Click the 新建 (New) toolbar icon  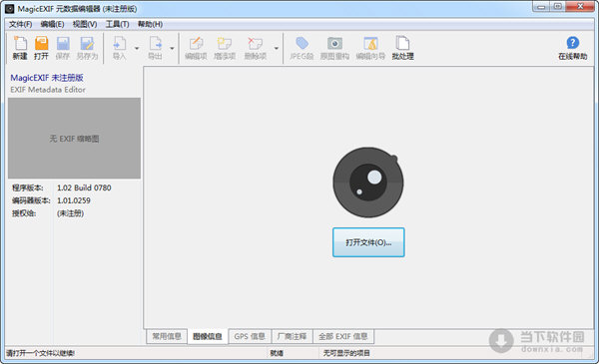[20, 48]
